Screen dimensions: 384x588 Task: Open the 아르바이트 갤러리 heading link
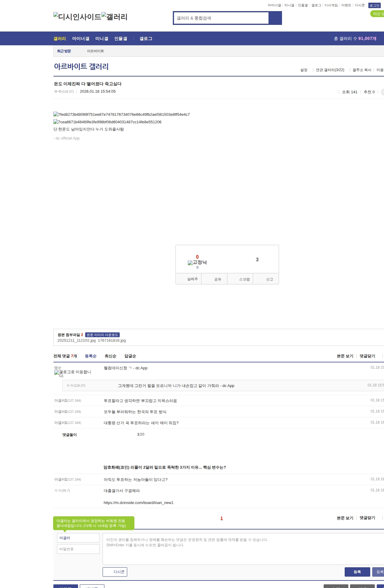[81, 66]
